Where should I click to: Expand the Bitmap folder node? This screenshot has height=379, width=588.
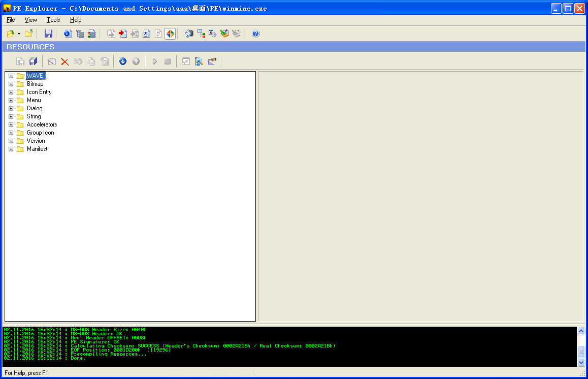point(11,84)
